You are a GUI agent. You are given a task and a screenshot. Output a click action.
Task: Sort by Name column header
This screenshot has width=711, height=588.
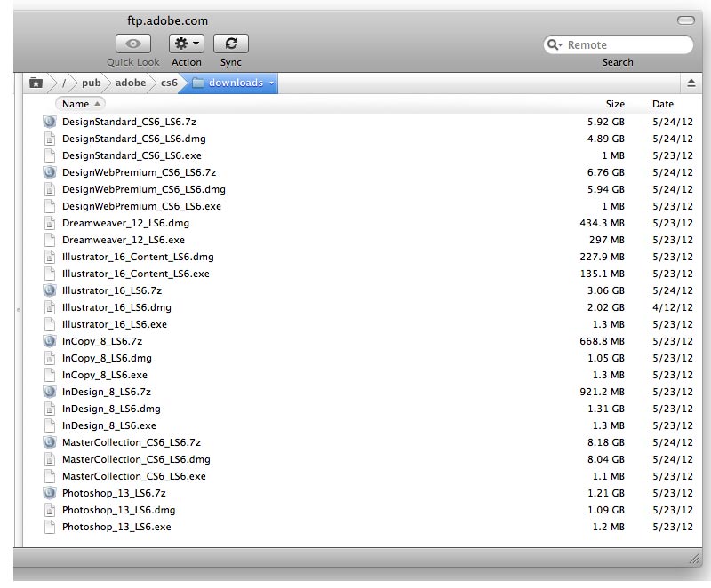click(x=80, y=104)
